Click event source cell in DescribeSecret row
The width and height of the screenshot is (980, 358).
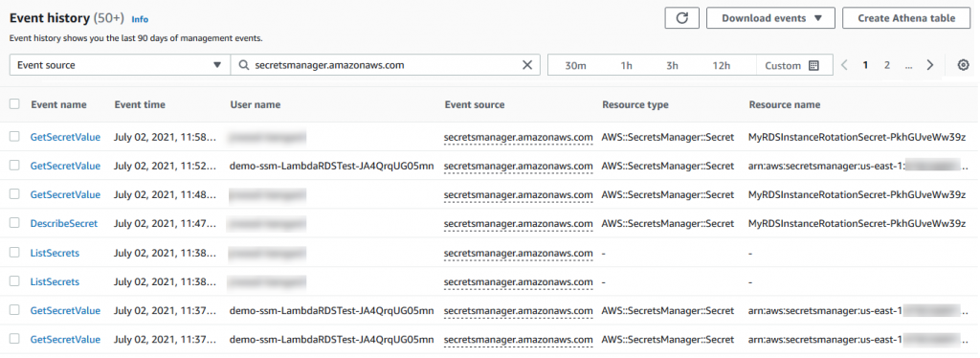[518, 223]
